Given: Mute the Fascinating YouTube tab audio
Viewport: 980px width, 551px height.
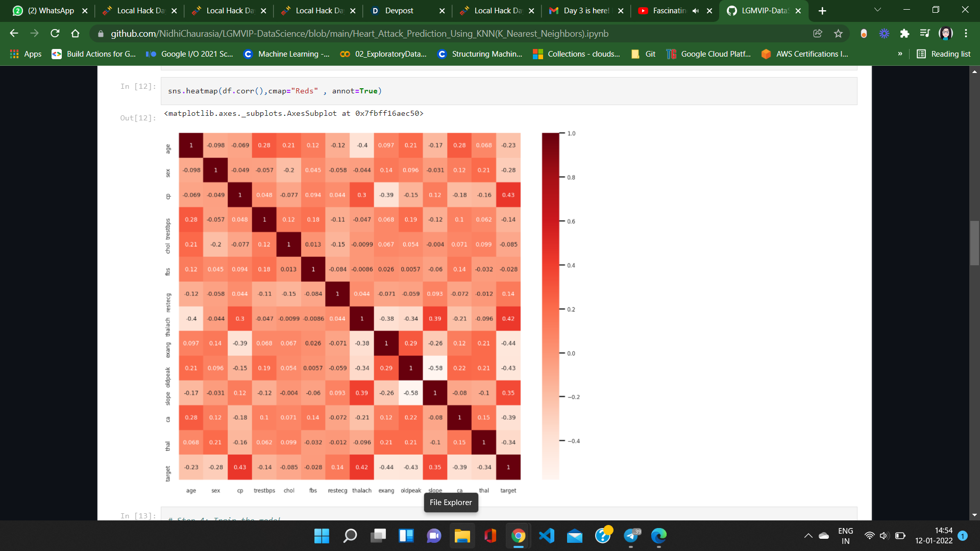Looking at the screenshot, I should [x=695, y=11].
